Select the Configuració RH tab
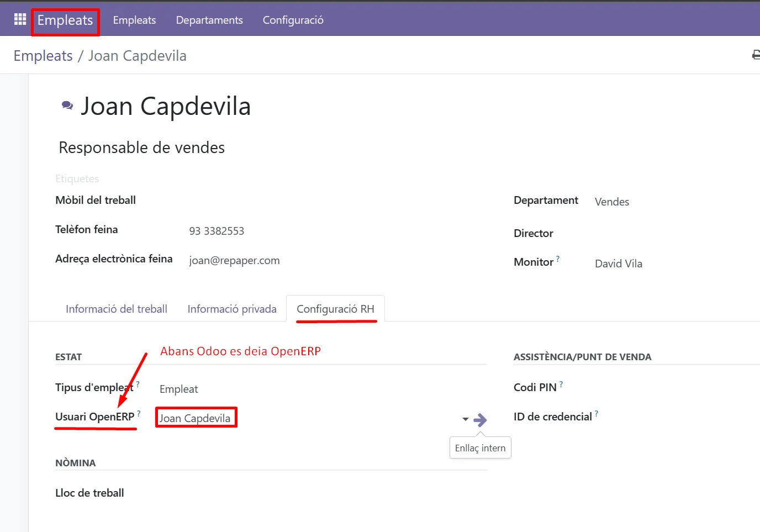Viewport: 760px width, 532px height. pyautogui.click(x=335, y=309)
